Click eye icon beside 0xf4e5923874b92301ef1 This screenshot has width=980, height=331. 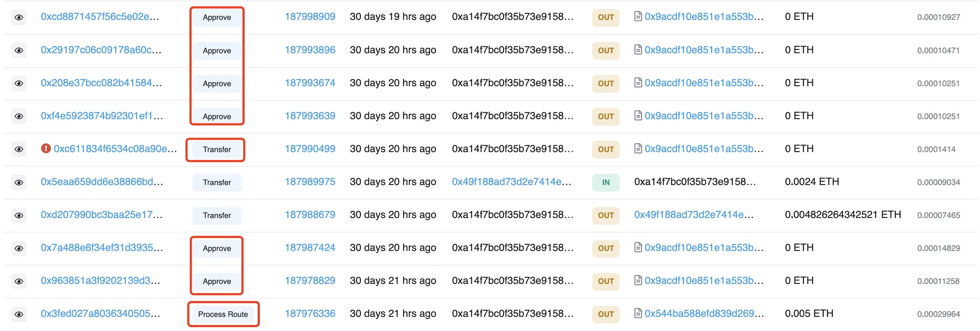click(x=18, y=116)
